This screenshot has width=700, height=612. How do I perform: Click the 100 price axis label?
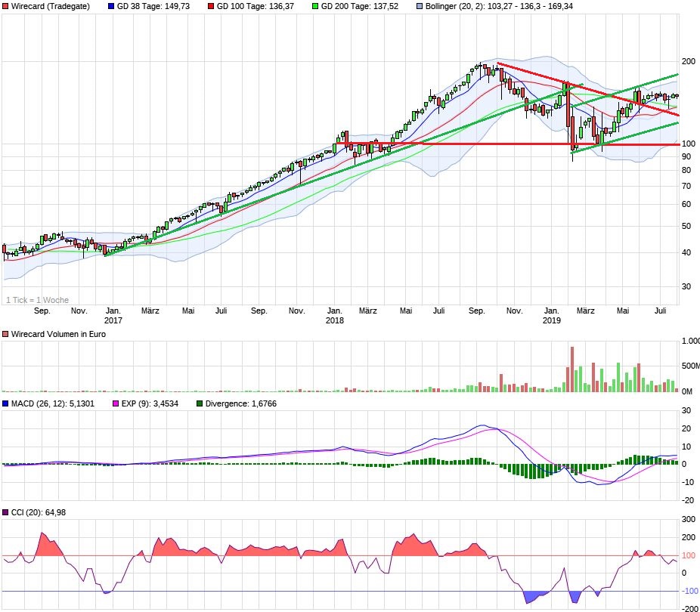(689, 144)
